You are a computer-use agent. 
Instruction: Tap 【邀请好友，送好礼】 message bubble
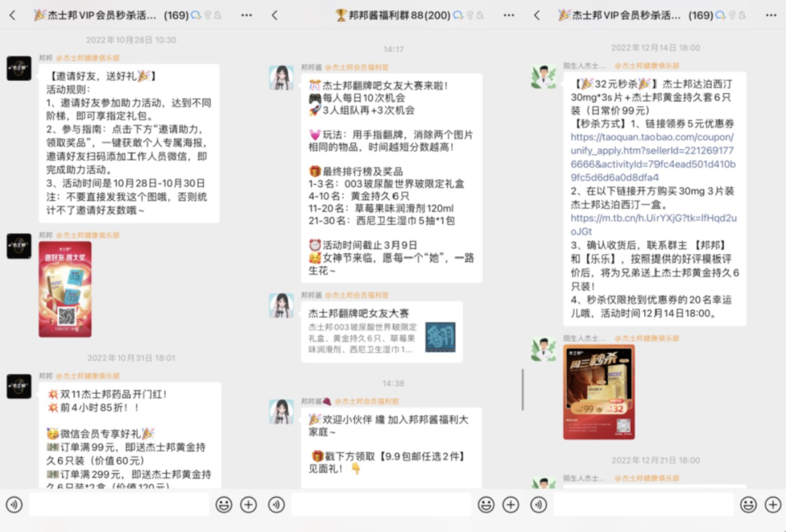click(x=129, y=143)
